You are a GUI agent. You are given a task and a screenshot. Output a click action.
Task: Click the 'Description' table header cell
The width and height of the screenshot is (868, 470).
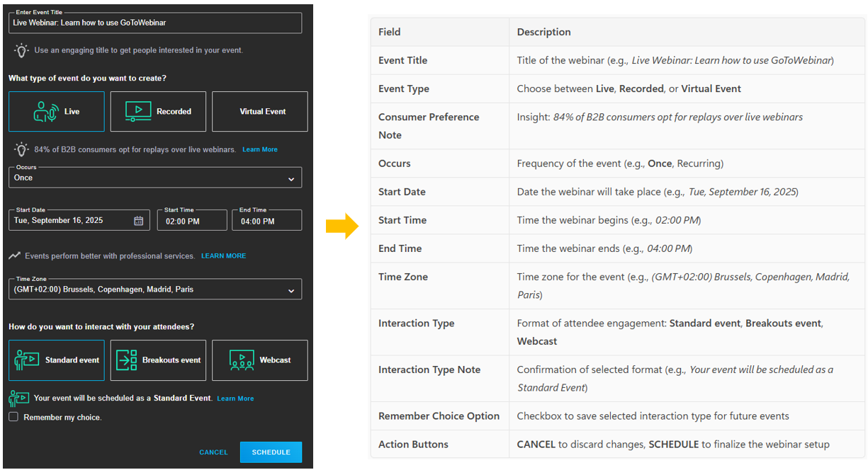[x=687, y=32]
